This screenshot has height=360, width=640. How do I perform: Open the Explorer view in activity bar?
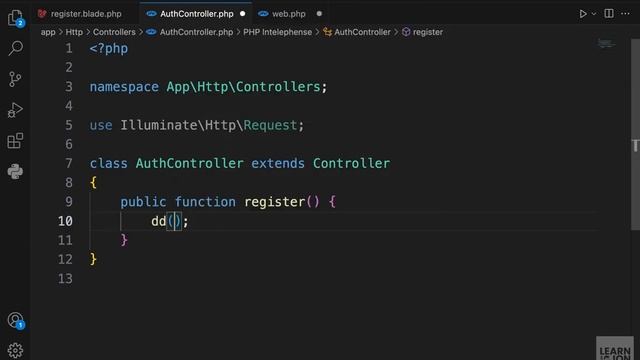coord(16,18)
